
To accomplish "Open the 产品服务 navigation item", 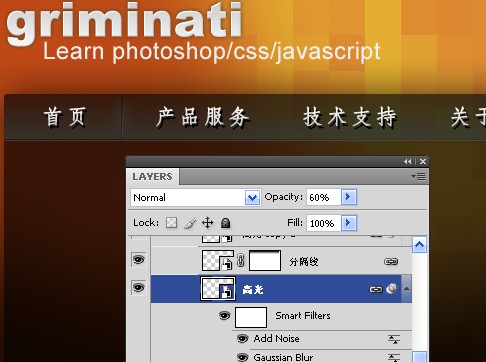I will click(x=202, y=117).
